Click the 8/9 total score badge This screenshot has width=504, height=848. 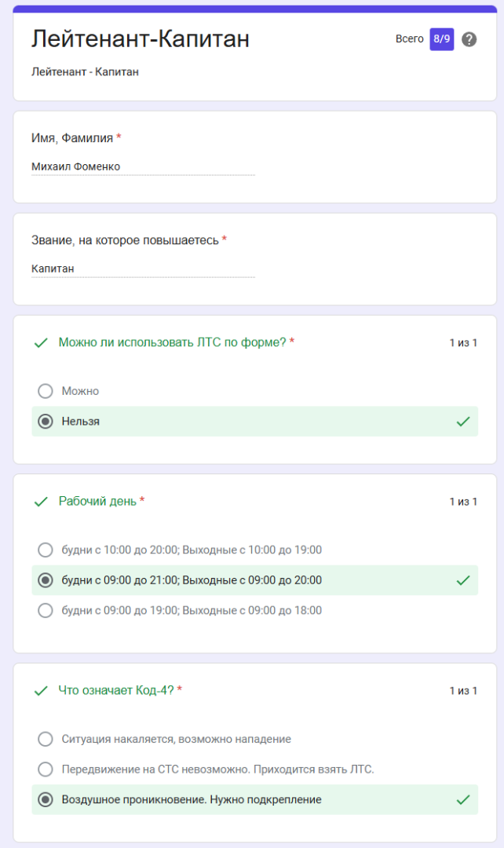point(441,39)
